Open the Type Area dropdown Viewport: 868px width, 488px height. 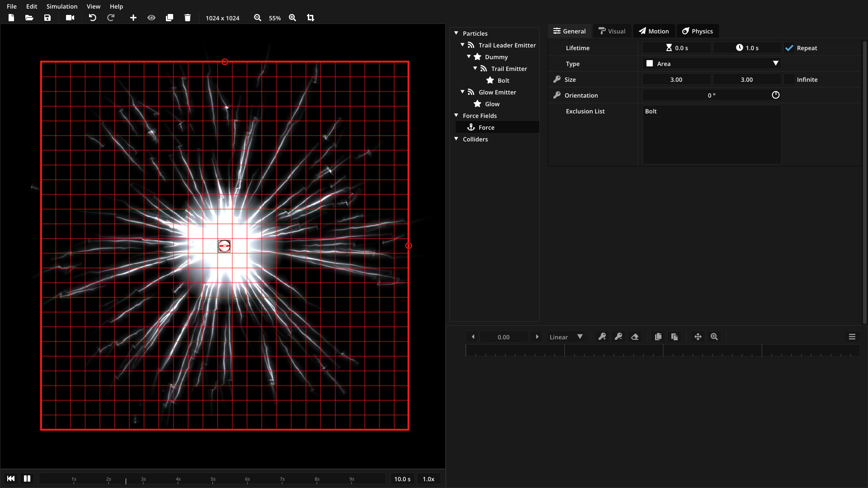click(712, 64)
